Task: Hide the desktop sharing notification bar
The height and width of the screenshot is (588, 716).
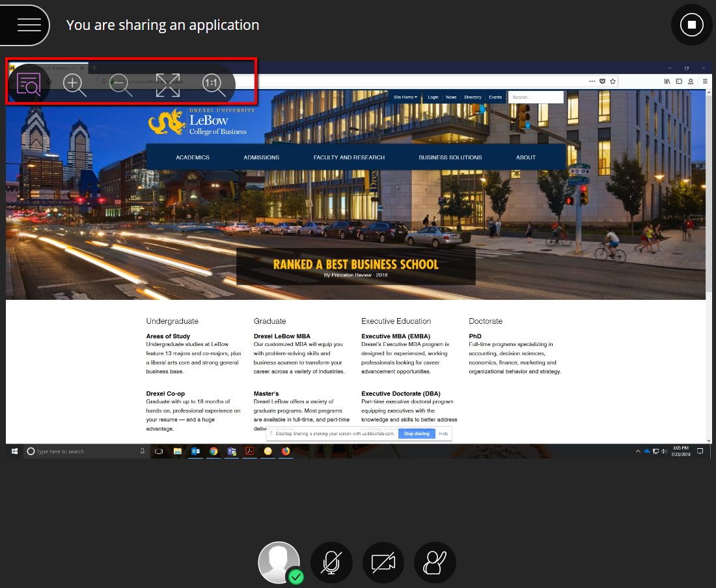Action: tap(443, 434)
